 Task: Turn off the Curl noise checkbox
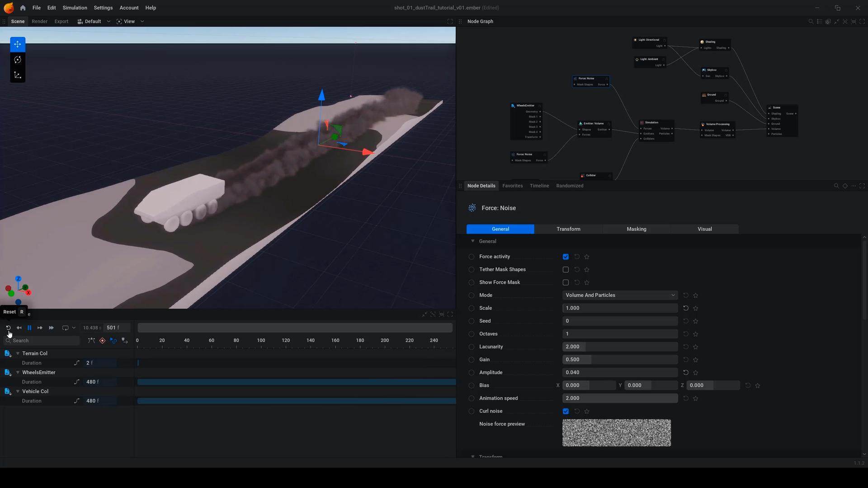[566, 411]
